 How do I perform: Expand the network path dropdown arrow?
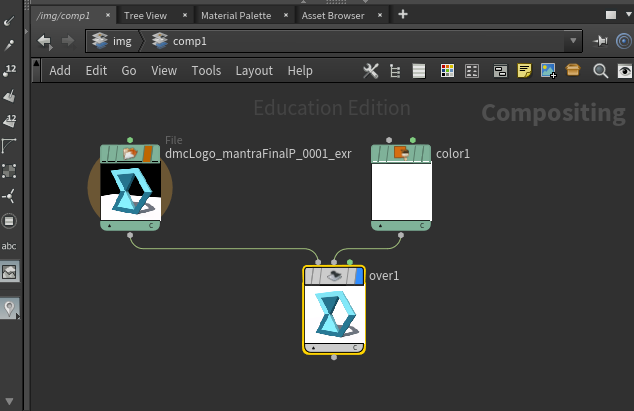coord(572,42)
